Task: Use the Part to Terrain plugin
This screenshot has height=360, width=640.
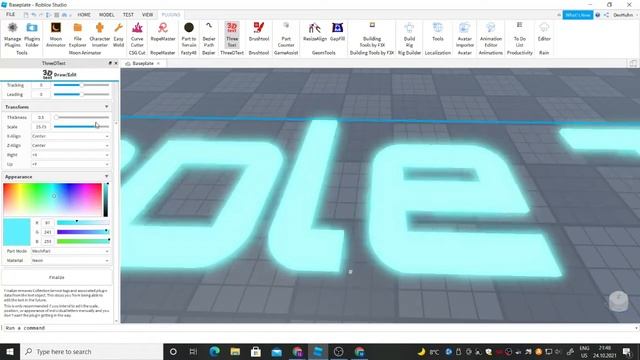Action: click(x=189, y=34)
